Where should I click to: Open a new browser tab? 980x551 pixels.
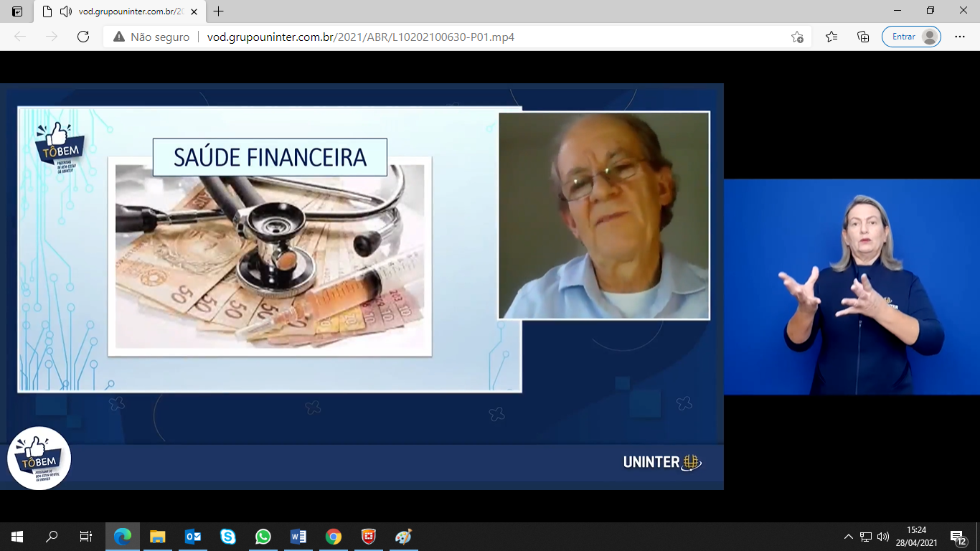point(219,11)
